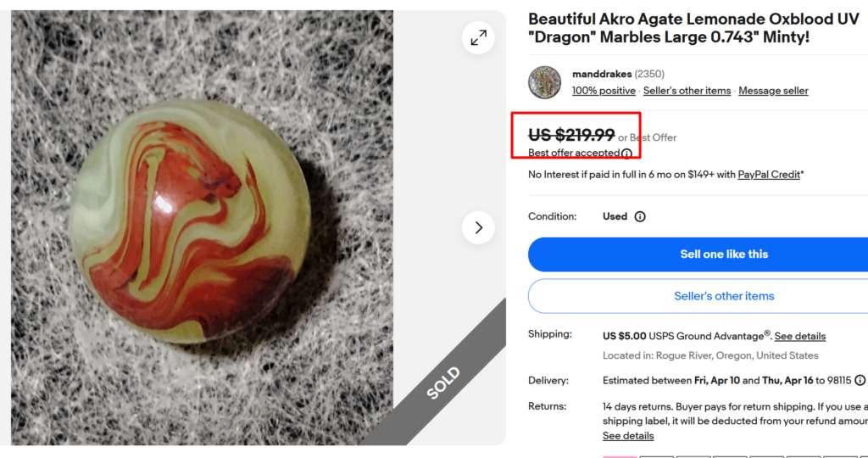Show next marble photo with arrow
Viewport: 868px width, 458px height.
479,227
